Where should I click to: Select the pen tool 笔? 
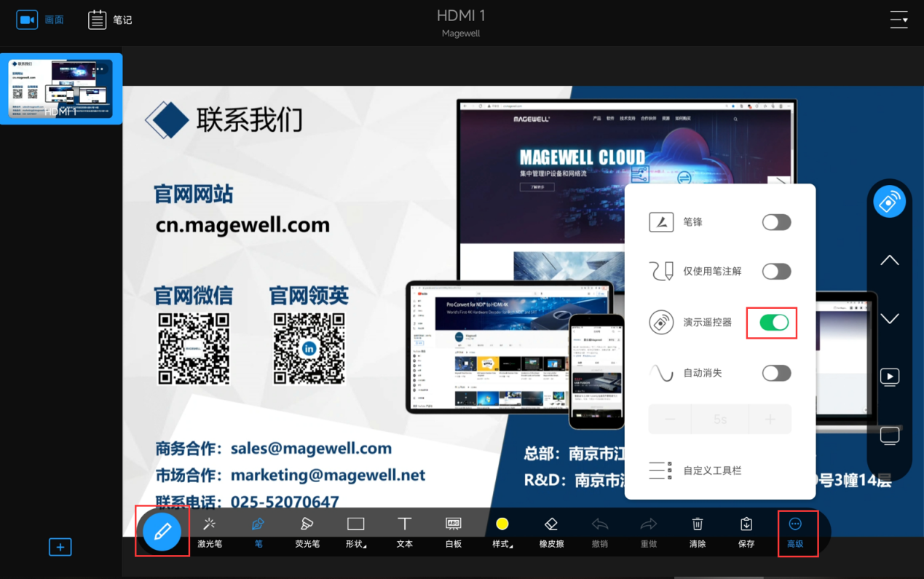tap(258, 532)
